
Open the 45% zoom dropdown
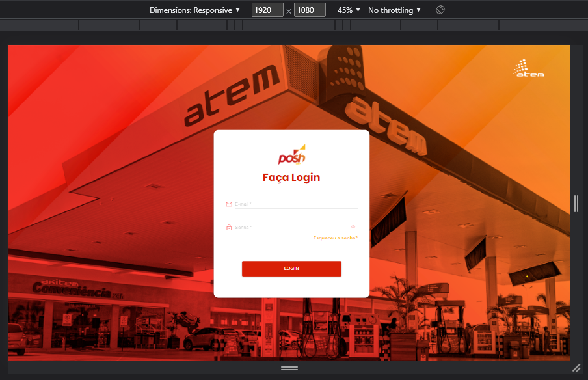[x=349, y=10]
